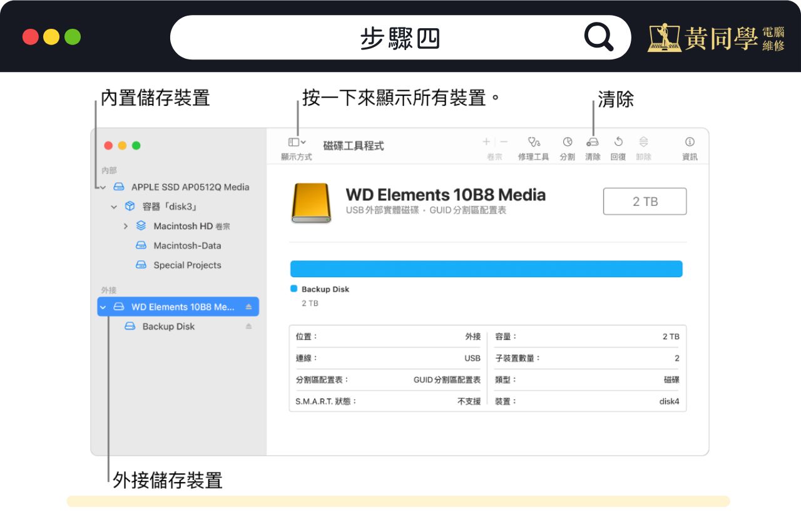
Task: Click the search magnifier in top bar
Action: [599, 38]
